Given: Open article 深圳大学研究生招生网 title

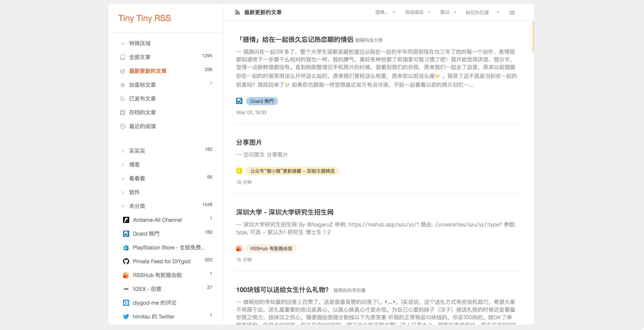Looking at the screenshot, I should coord(284,212).
